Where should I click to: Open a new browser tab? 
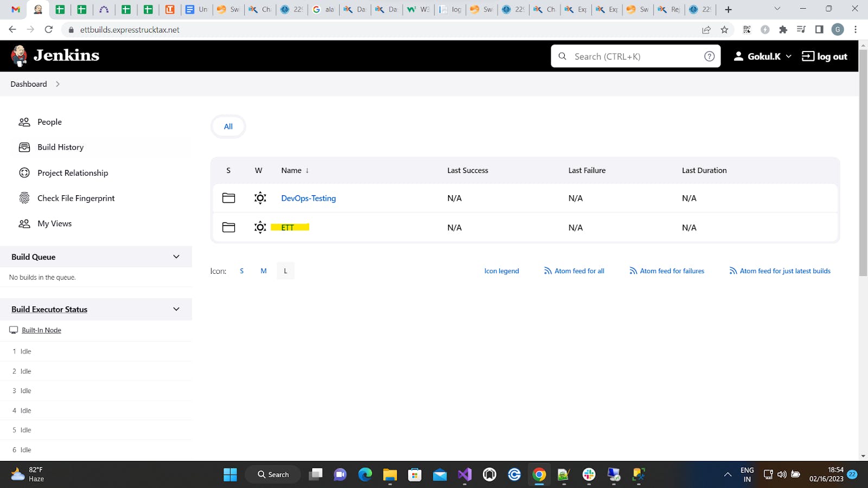pos(728,9)
